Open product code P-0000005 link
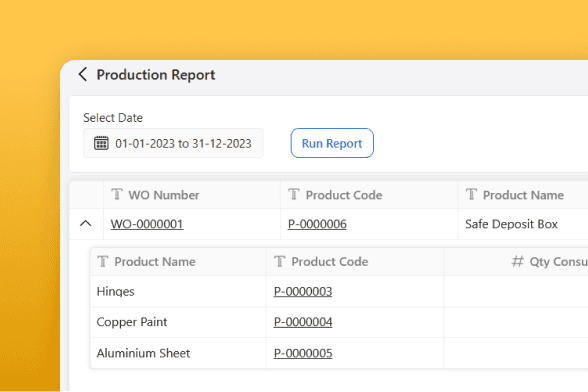 coord(303,353)
